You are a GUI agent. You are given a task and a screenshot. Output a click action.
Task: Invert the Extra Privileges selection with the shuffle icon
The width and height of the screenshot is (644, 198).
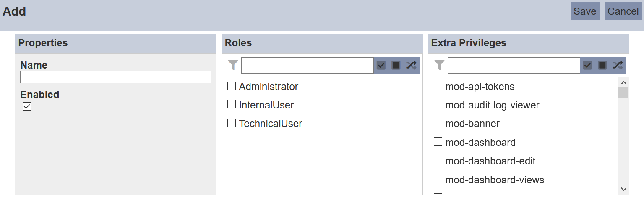[618, 65]
